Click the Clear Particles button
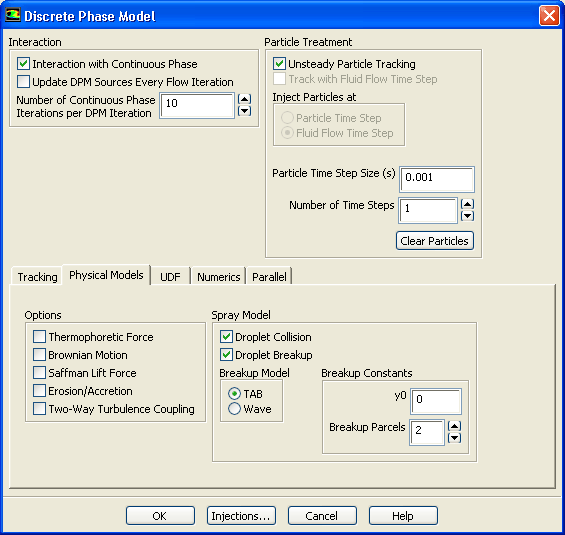Screen dimensions: 565x535 click(435, 241)
